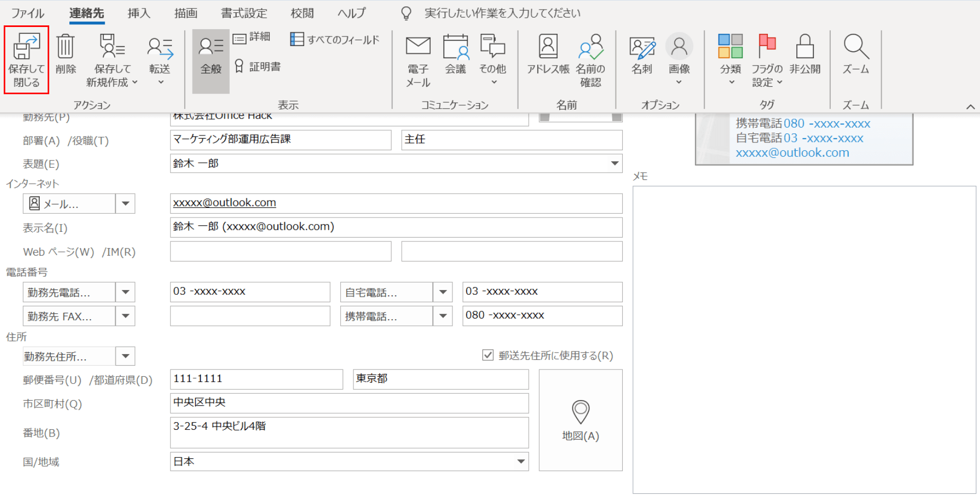980x498 pixels.
Task: Open the Country/Region dropdown
Action: pos(521,461)
